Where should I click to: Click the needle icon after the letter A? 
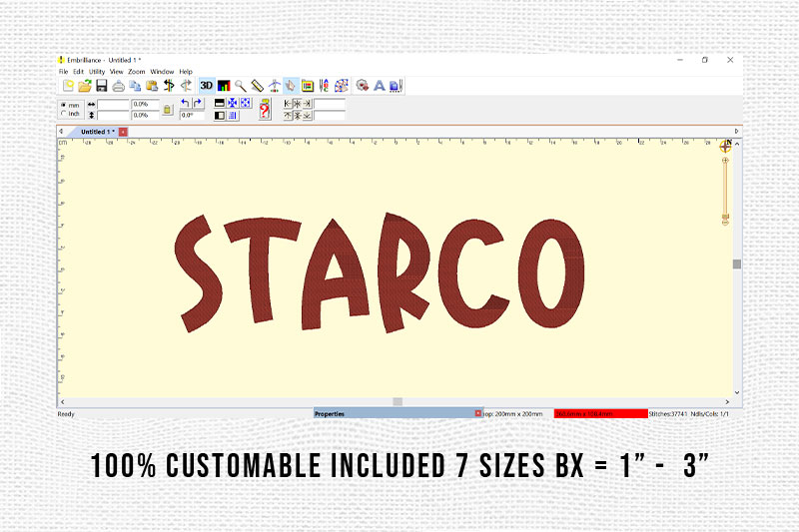click(396, 86)
